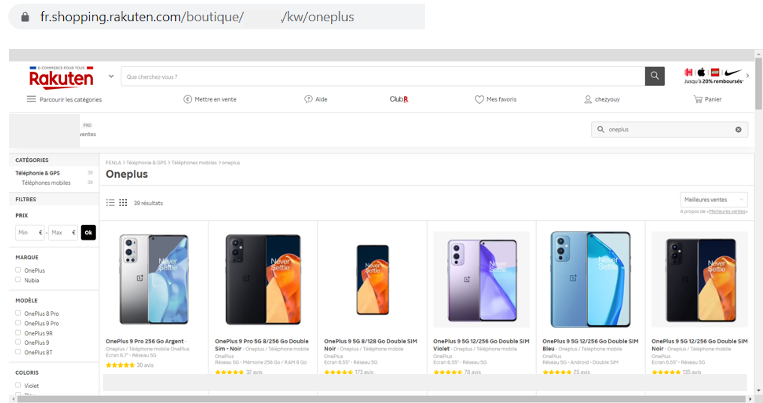
Task: Click the Aide speech bubble icon
Action: (308, 99)
